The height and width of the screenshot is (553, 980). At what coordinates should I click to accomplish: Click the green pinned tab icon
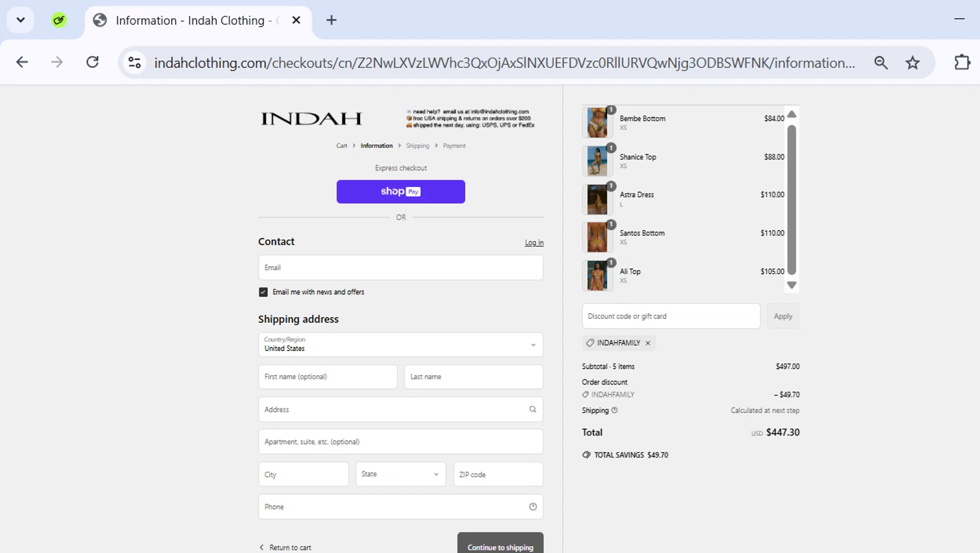pyautogui.click(x=59, y=20)
